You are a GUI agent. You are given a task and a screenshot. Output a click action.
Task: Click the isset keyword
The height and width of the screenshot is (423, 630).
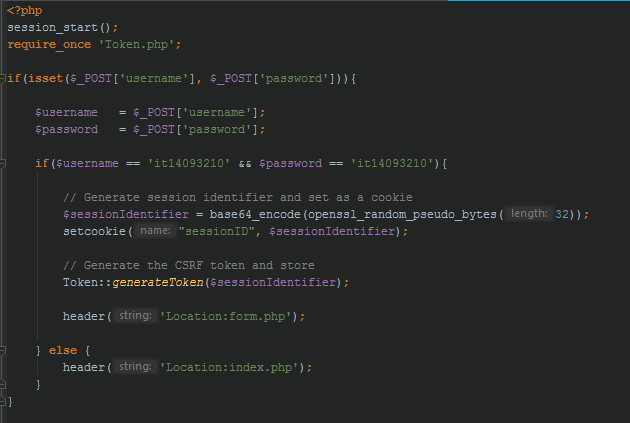pos(45,78)
